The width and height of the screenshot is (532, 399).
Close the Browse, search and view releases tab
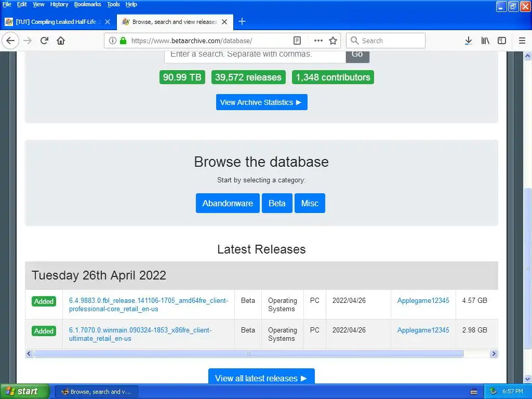[224, 22]
